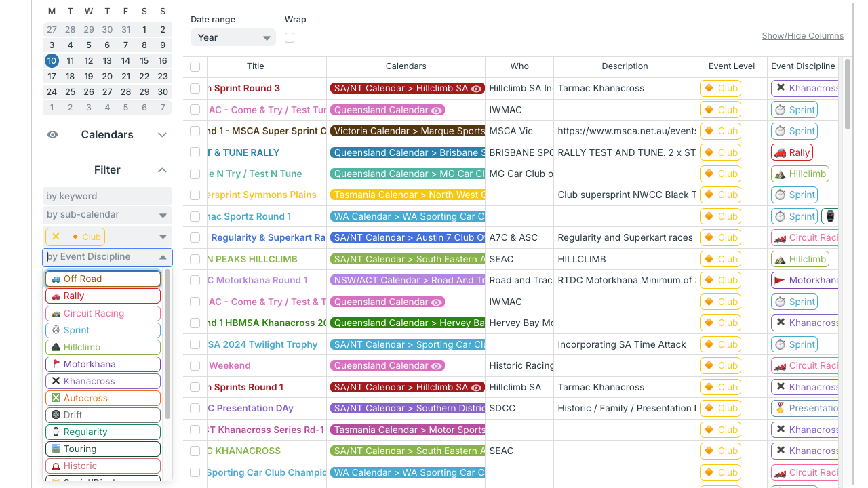Click eye icon on Hillclimb SA calendar tag
The width and height of the screenshot is (868, 488).
[477, 89]
